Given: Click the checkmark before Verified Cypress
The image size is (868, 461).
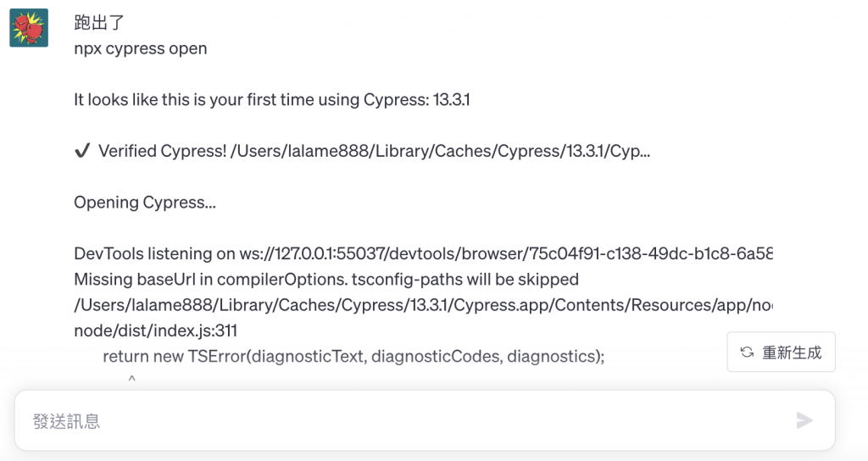Looking at the screenshot, I should point(82,151).
